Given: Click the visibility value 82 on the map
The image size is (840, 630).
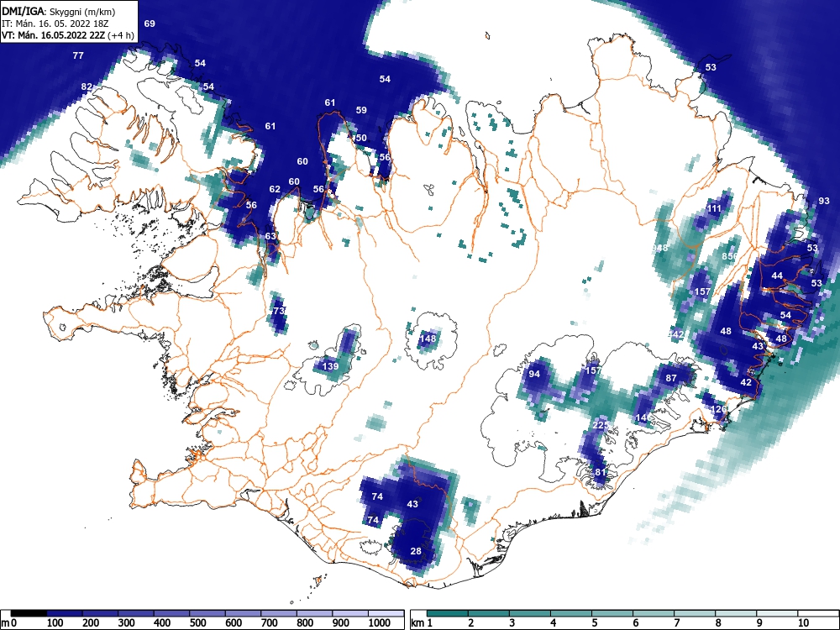Looking at the screenshot, I should pos(87,87).
